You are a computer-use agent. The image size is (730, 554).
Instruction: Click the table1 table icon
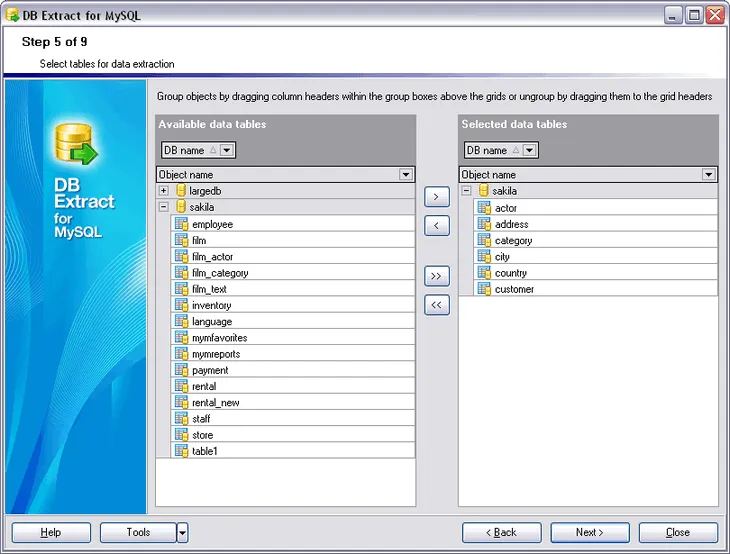tap(181, 451)
